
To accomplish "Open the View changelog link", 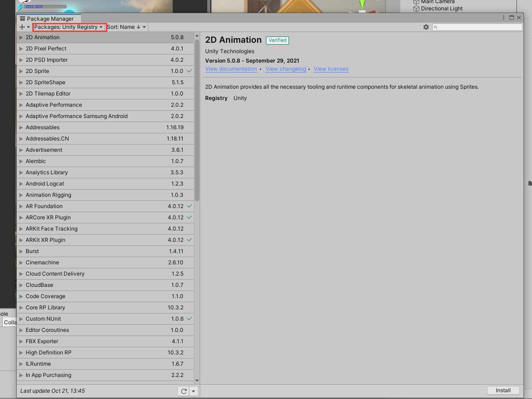I will click(x=286, y=69).
